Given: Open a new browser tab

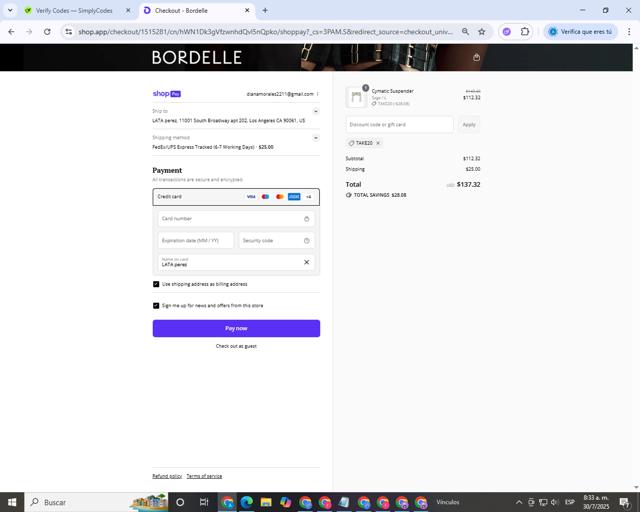Looking at the screenshot, I should click(x=265, y=11).
